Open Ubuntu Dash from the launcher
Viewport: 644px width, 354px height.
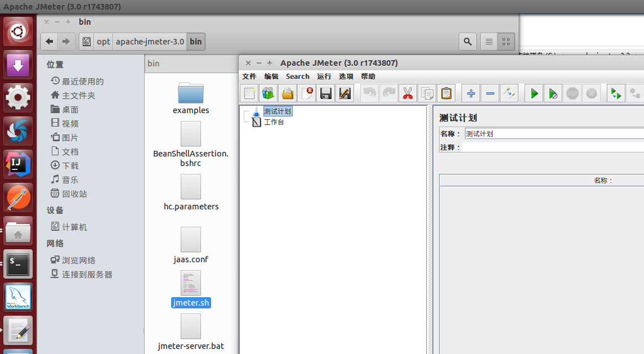tap(18, 32)
